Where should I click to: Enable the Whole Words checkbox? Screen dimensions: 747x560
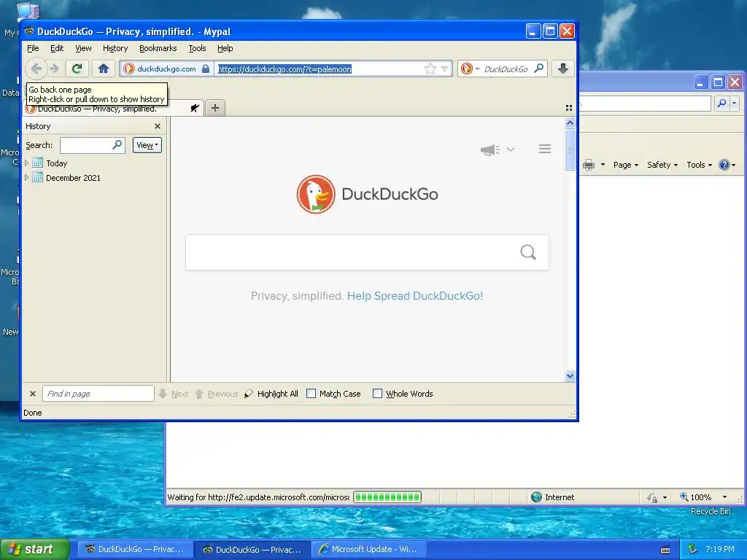pos(377,393)
